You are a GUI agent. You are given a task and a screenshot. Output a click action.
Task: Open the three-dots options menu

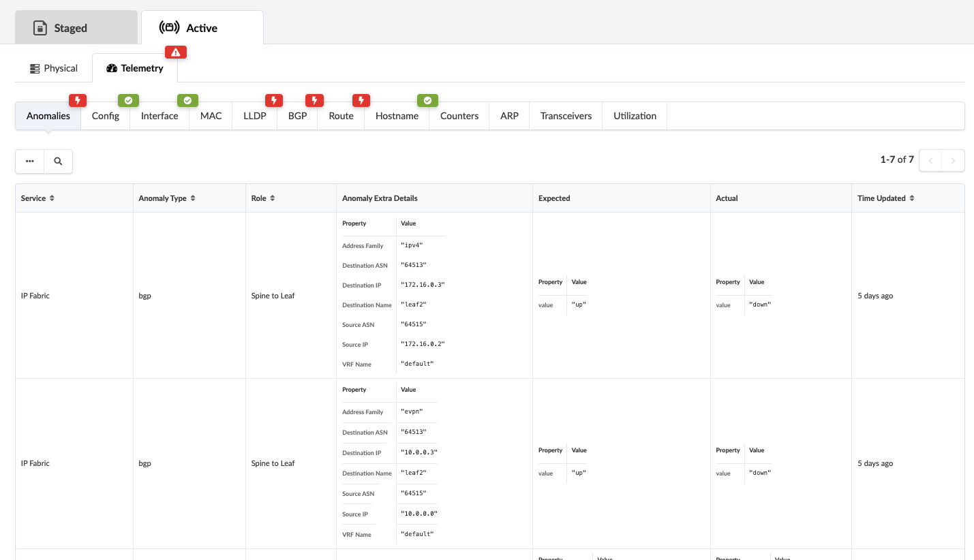tap(30, 161)
